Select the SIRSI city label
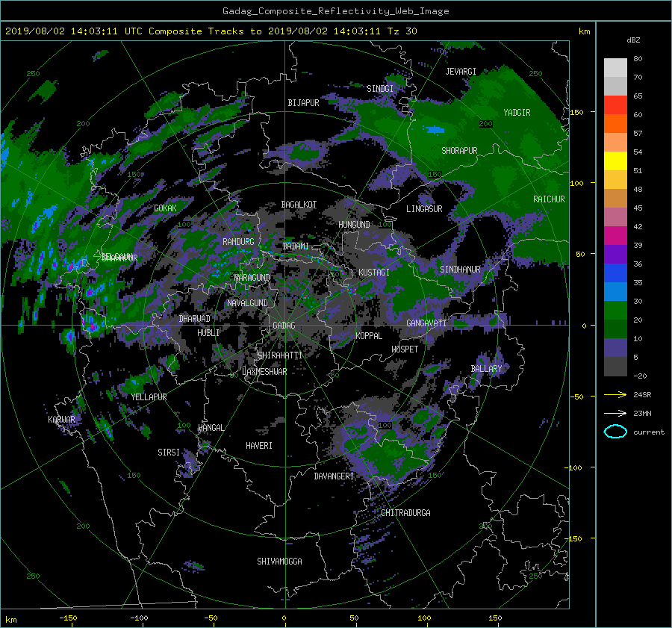672x628 pixels. click(x=169, y=453)
